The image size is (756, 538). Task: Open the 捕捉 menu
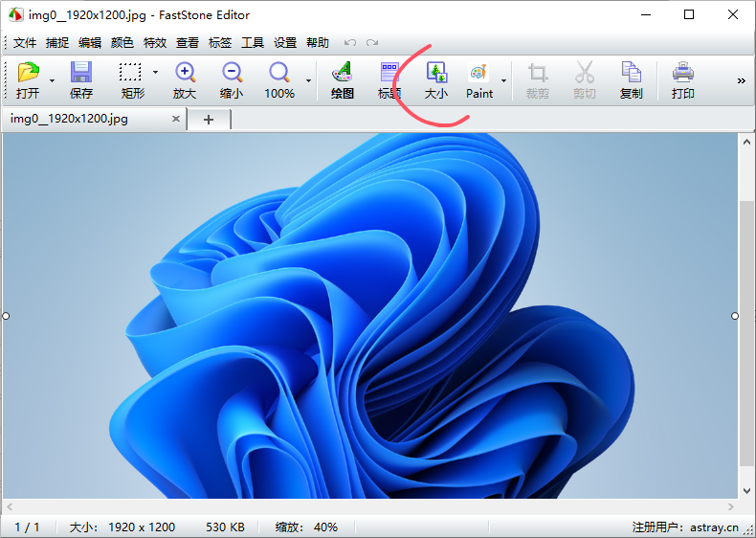[x=57, y=43]
